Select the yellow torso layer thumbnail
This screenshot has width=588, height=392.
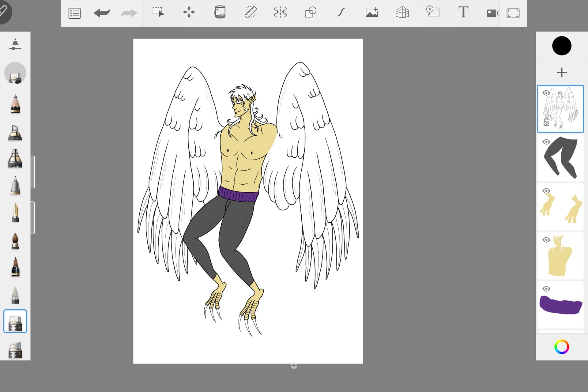point(560,256)
